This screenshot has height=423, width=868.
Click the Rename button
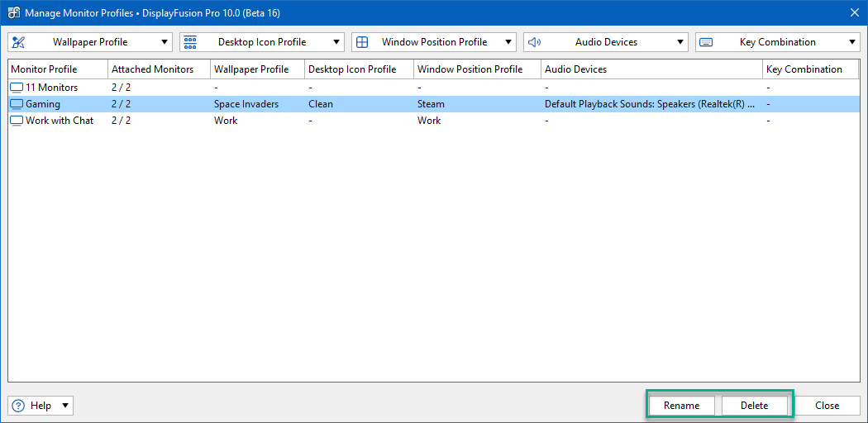681,406
